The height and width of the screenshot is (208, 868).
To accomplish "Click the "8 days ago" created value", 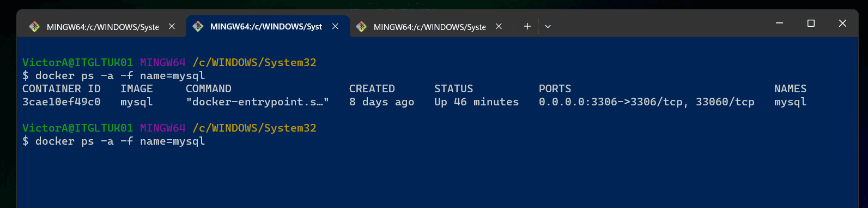I will click(x=382, y=102).
